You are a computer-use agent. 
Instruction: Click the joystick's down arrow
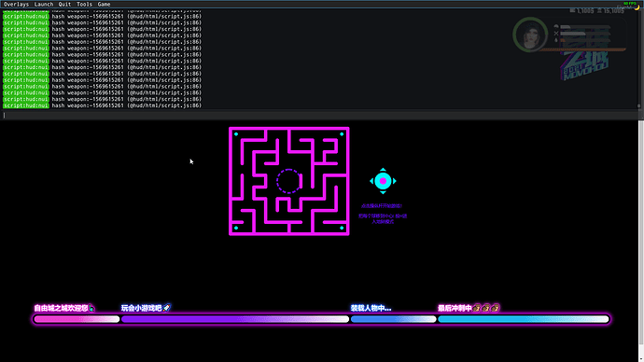[x=383, y=192]
